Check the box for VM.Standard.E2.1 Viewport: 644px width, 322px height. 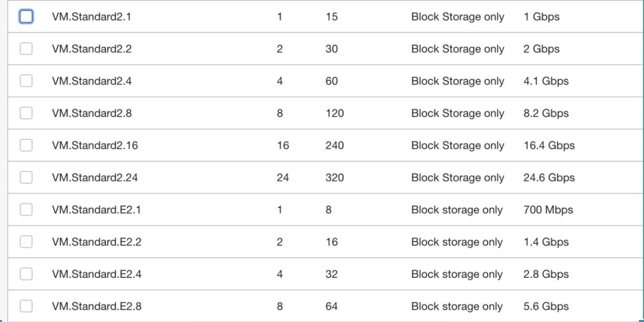click(26, 209)
